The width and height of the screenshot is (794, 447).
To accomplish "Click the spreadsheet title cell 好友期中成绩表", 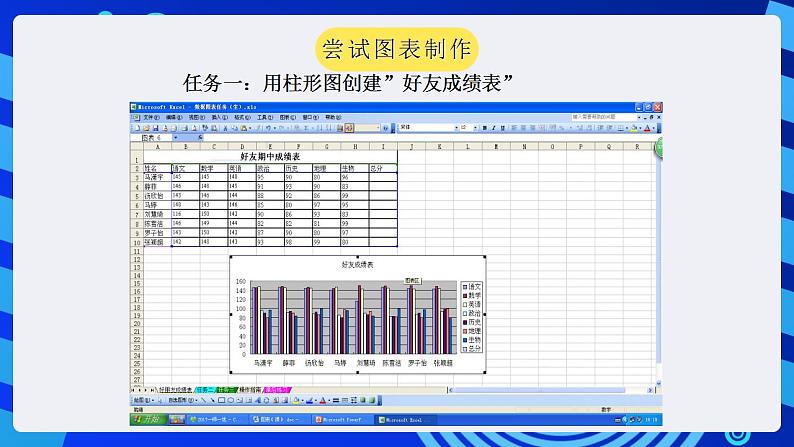I will pos(270,157).
